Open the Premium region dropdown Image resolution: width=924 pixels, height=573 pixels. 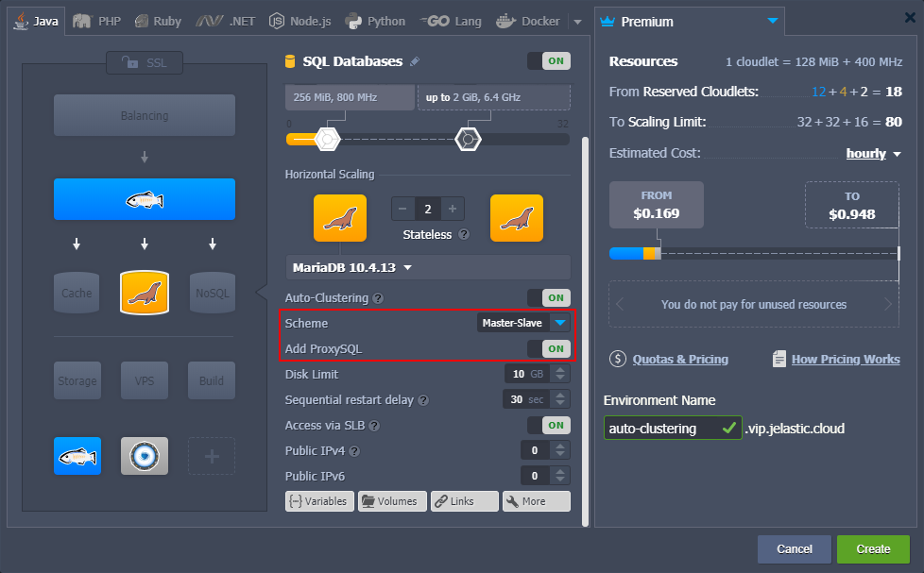coord(689,21)
